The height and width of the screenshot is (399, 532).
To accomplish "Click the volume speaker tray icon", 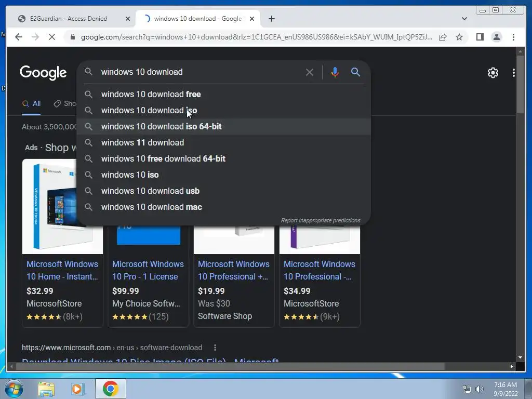I will 480,389.
